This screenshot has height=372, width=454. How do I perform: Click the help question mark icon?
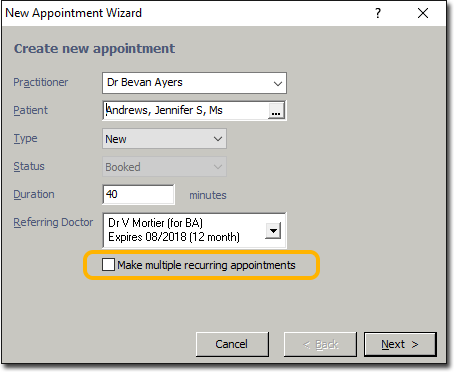[378, 13]
